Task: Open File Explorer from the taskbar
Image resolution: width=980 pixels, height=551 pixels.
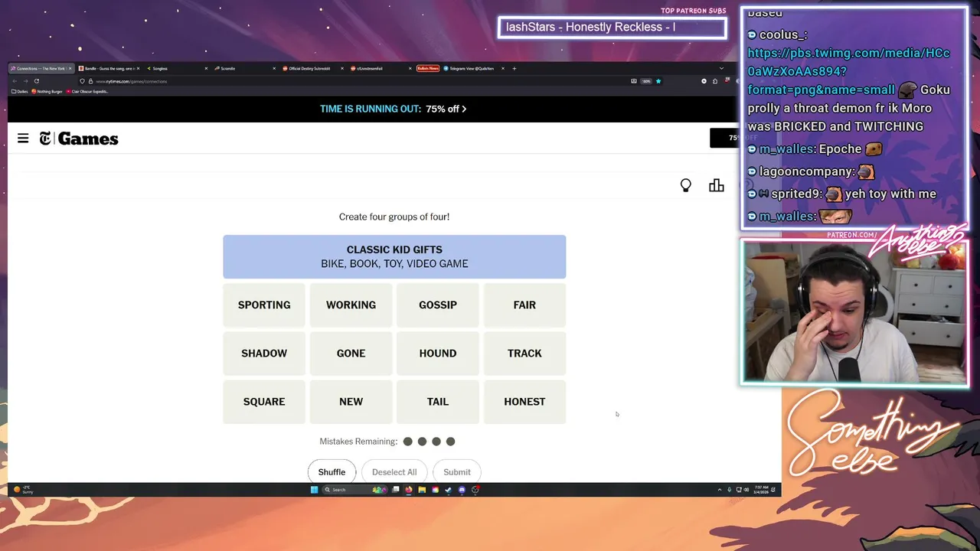Action: pos(422,490)
